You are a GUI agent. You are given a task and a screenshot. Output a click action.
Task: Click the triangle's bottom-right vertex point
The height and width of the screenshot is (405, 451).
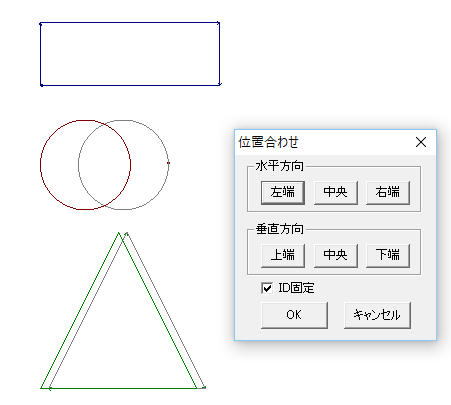click(205, 387)
